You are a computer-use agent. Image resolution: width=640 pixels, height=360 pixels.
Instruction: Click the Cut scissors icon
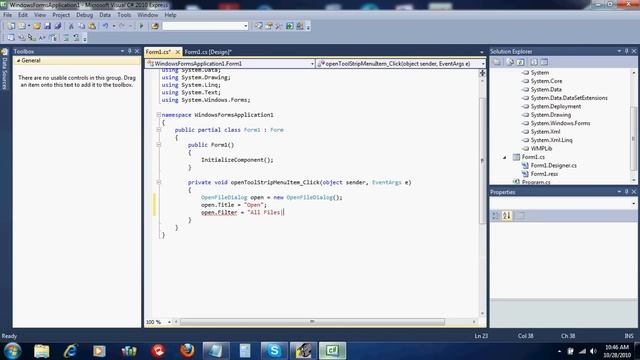71,26
